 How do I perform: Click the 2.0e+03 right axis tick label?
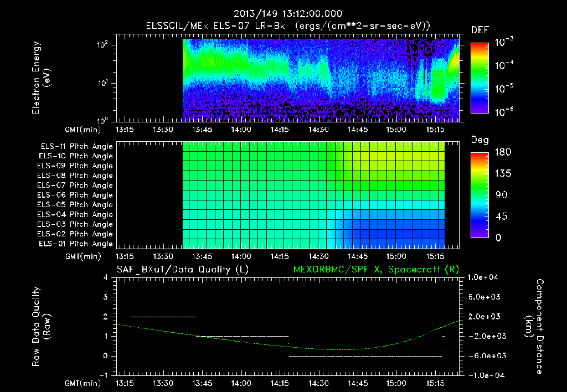(x=484, y=317)
